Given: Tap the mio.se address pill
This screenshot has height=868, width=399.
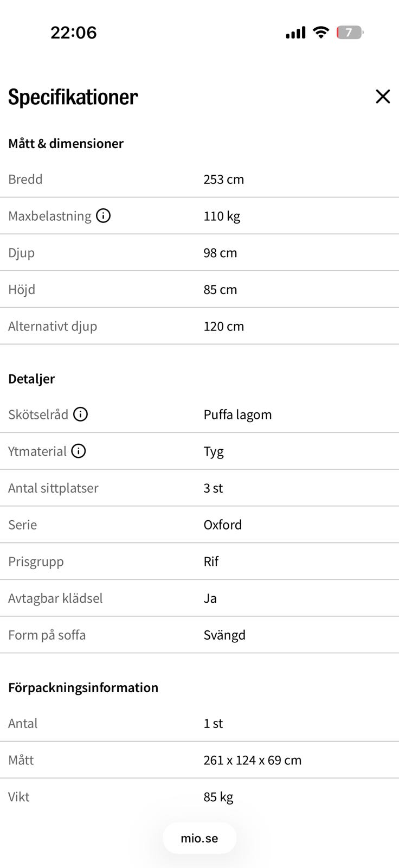Looking at the screenshot, I should [x=200, y=838].
